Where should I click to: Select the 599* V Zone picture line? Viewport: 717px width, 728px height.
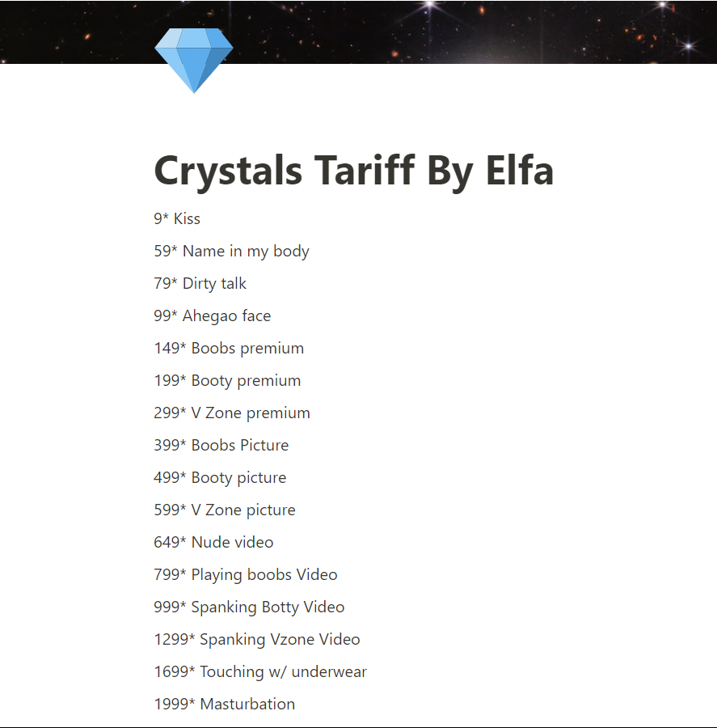pos(225,510)
